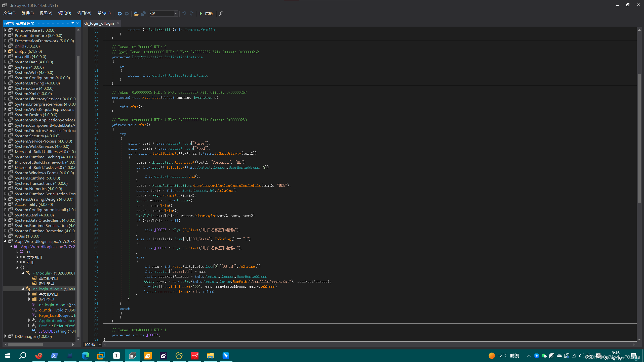Select the dnSpy (6.1.8.0) assembly
644x362 pixels.
click(x=28, y=51)
